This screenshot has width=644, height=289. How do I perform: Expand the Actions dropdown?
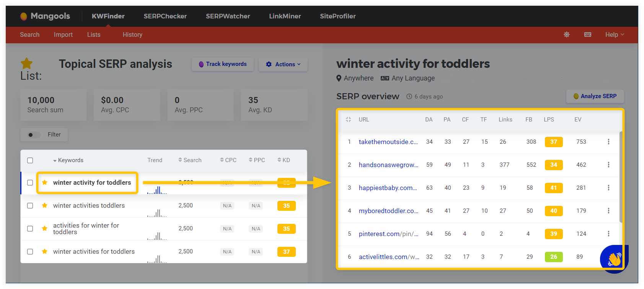click(283, 64)
